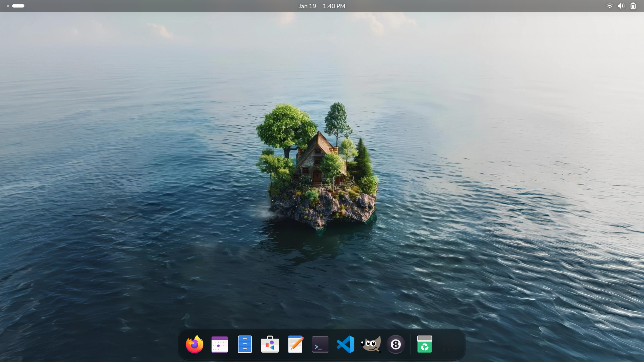644x362 pixels.
Task: Open the Software store icon
Action: tap(270, 344)
